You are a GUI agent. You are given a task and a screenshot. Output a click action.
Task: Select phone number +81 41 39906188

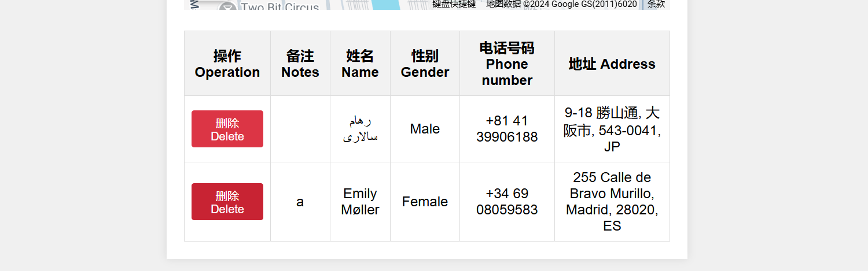pyautogui.click(x=507, y=129)
